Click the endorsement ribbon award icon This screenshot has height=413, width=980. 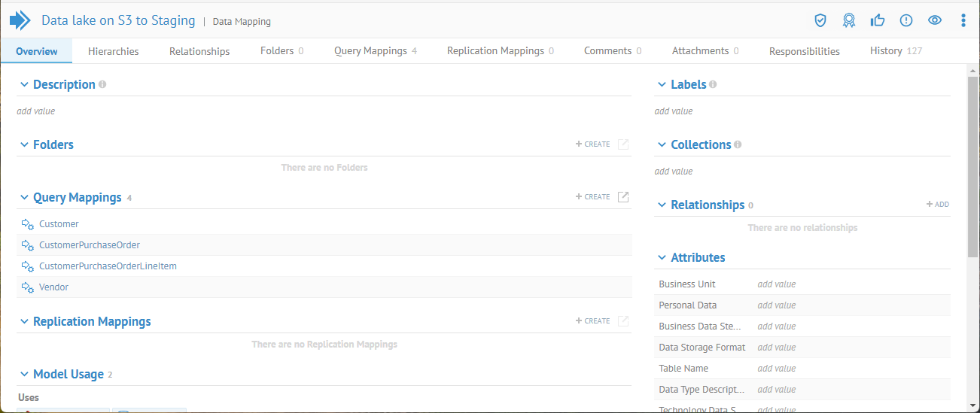849,20
